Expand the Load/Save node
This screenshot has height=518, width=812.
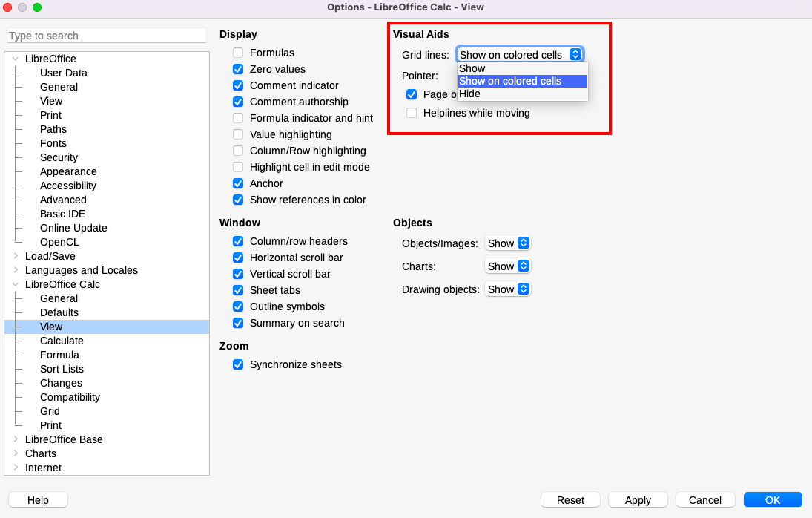[x=16, y=256]
